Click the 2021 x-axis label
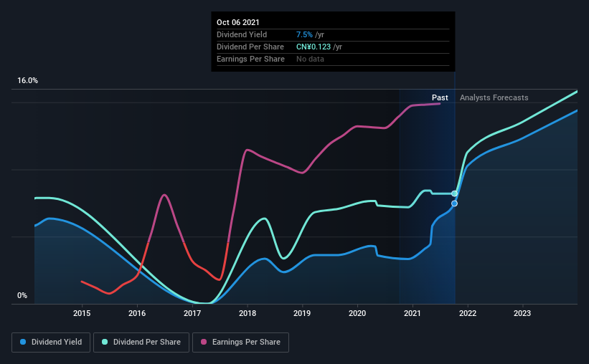589x364 pixels. [x=413, y=313]
